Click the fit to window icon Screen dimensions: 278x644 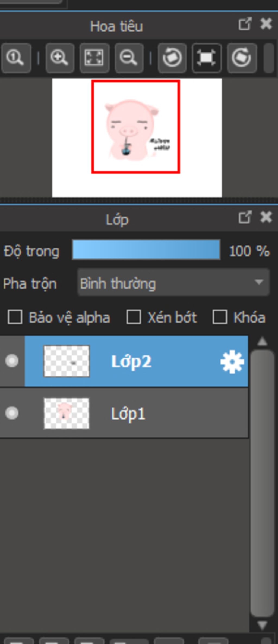(x=94, y=58)
